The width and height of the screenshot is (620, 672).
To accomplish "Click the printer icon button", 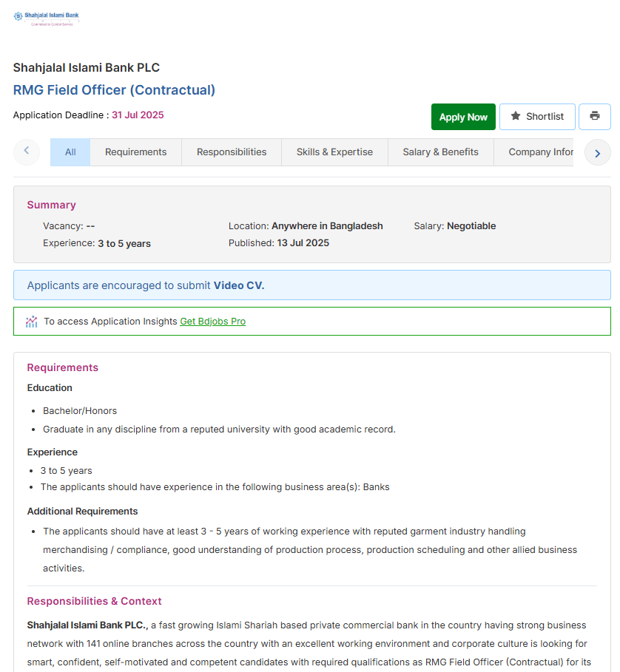I will pos(594,117).
